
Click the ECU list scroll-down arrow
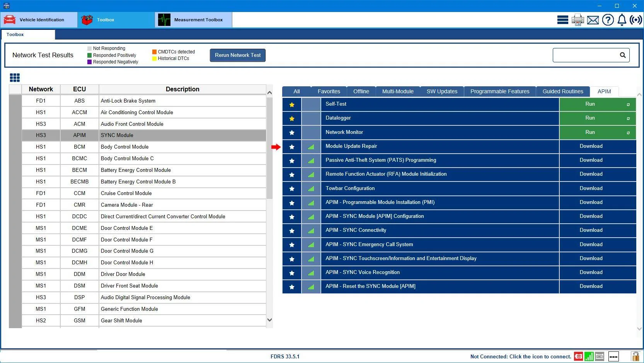click(x=269, y=320)
